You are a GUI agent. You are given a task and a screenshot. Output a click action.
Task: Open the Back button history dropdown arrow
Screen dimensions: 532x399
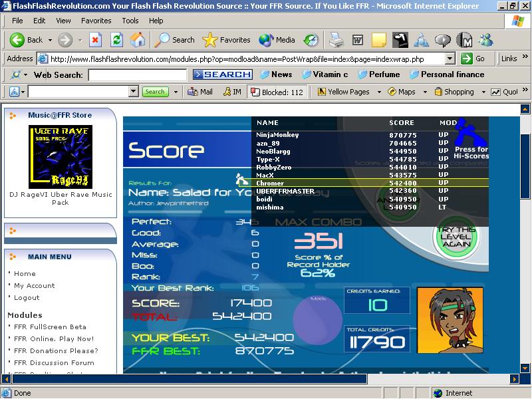51,40
